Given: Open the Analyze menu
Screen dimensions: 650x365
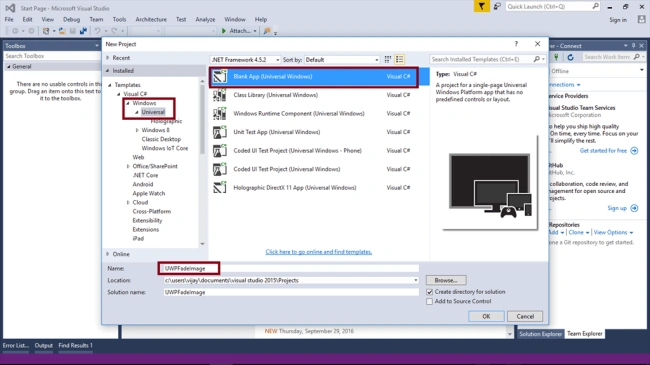Looking at the screenshot, I should (x=205, y=19).
